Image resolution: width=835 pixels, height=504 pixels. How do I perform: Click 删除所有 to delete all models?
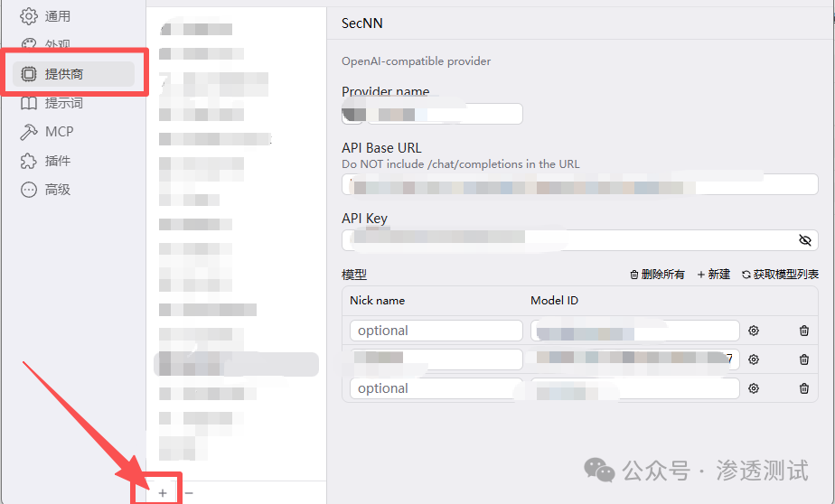tap(657, 274)
